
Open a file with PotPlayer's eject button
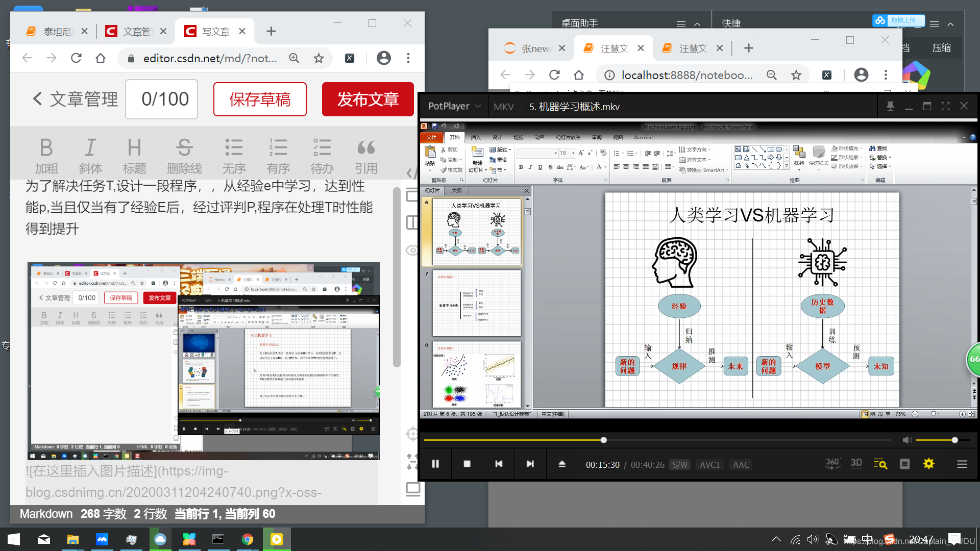(x=562, y=464)
